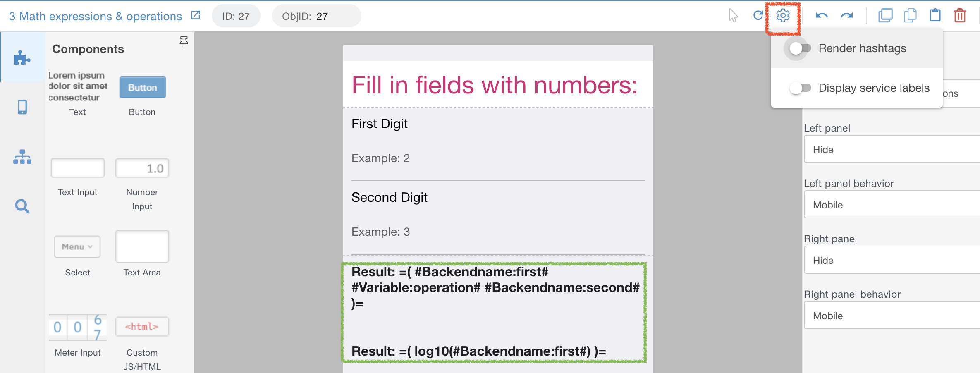Viewport: 980px width, 373px height.
Task: Paste using the clipboard icon
Action: point(935,15)
